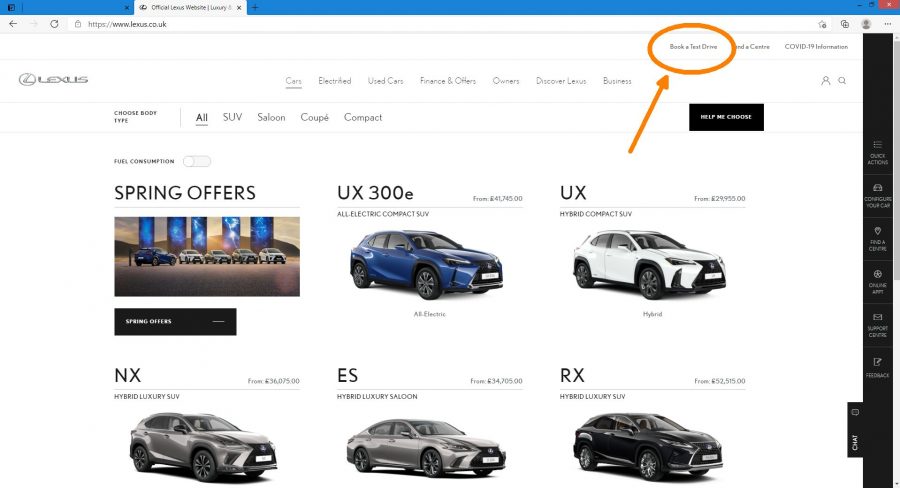Click the Feedback sidebar icon
The width and height of the screenshot is (900, 488).
pyautogui.click(x=877, y=368)
